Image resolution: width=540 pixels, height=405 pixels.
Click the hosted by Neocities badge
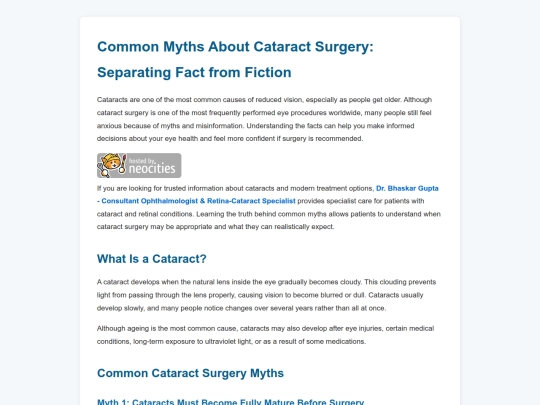point(139,166)
